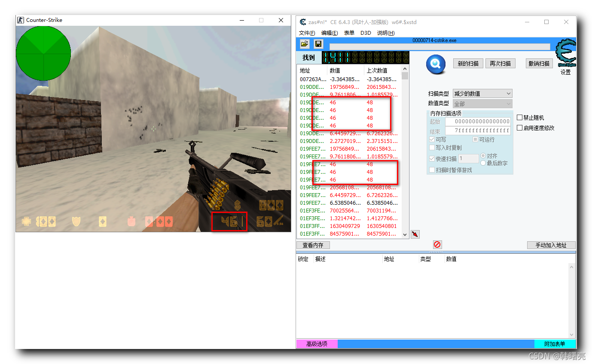Screen dimensions: 592x364
Task: Click the 找到 found-count label
Action: point(308,58)
